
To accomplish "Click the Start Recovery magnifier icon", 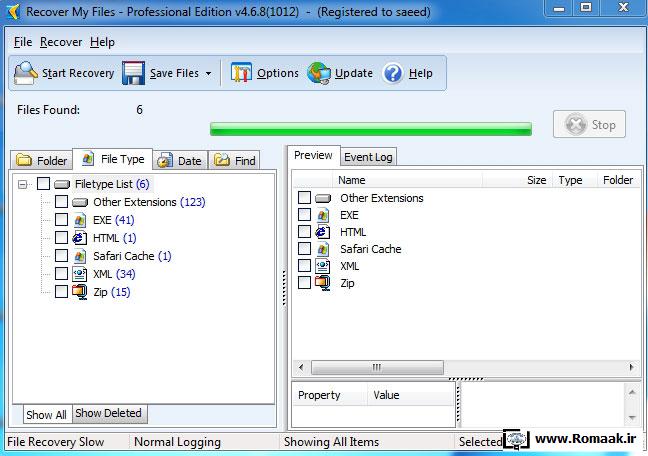I will point(26,73).
